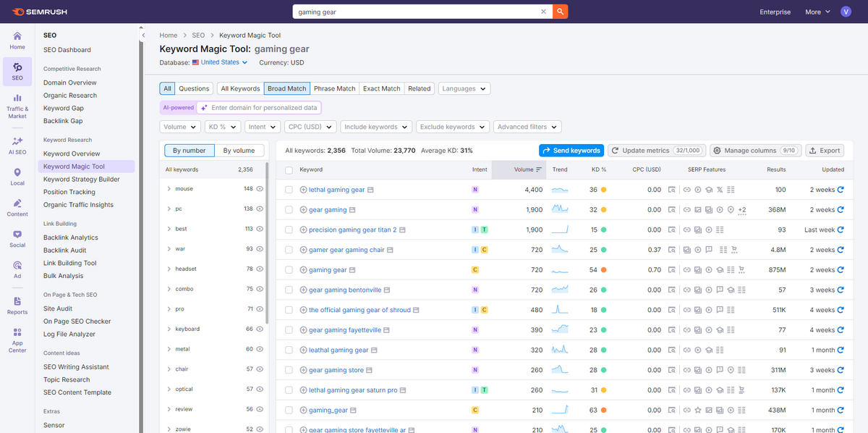Click volume sort icon in column header
Screen dimensions: 868x433
pyautogui.click(x=539, y=169)
